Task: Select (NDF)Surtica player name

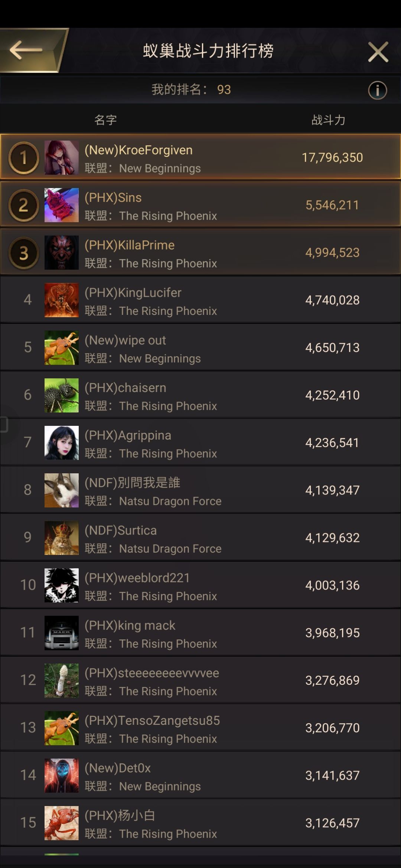Action: 121,530
